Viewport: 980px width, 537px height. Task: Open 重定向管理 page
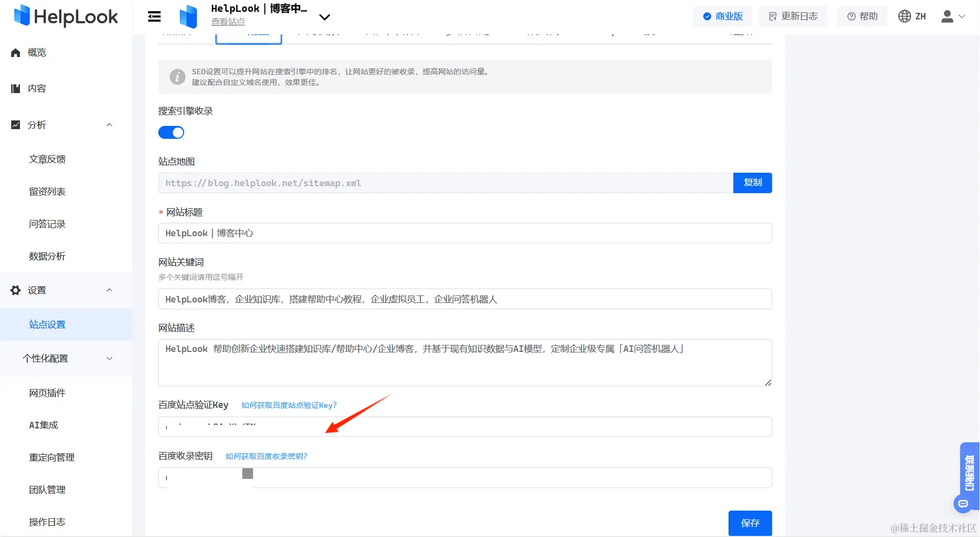52,457
